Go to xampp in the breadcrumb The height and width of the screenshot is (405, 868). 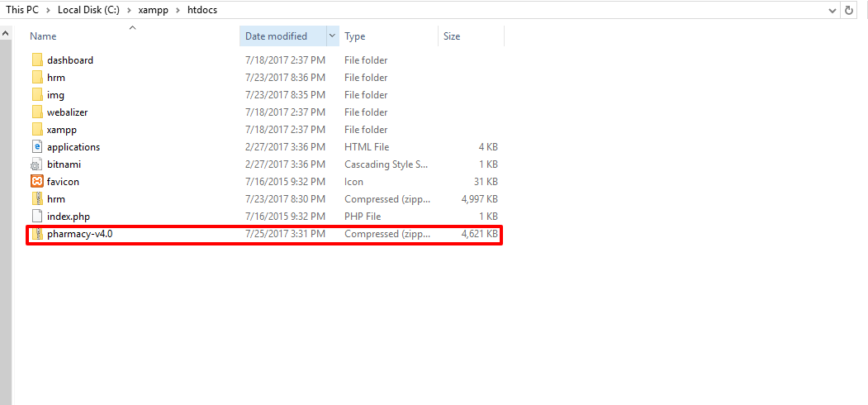[153, 10]
